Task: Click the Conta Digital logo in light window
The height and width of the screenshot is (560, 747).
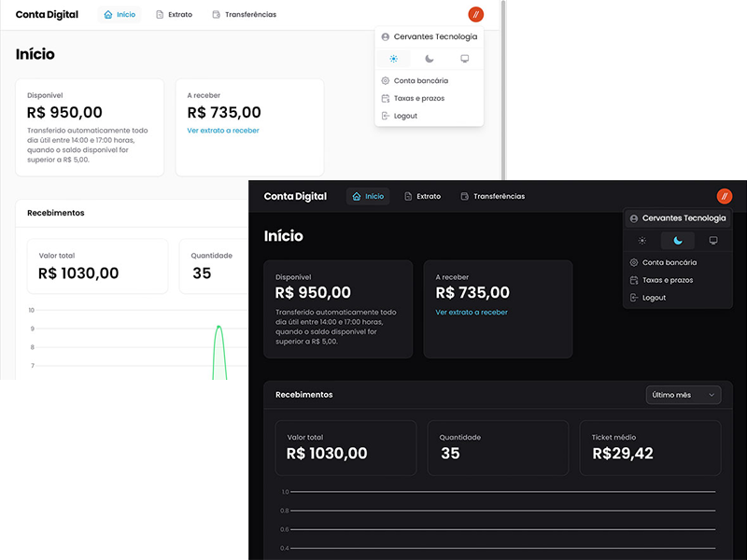Action: pyautogui.click(x=47, y=15)
